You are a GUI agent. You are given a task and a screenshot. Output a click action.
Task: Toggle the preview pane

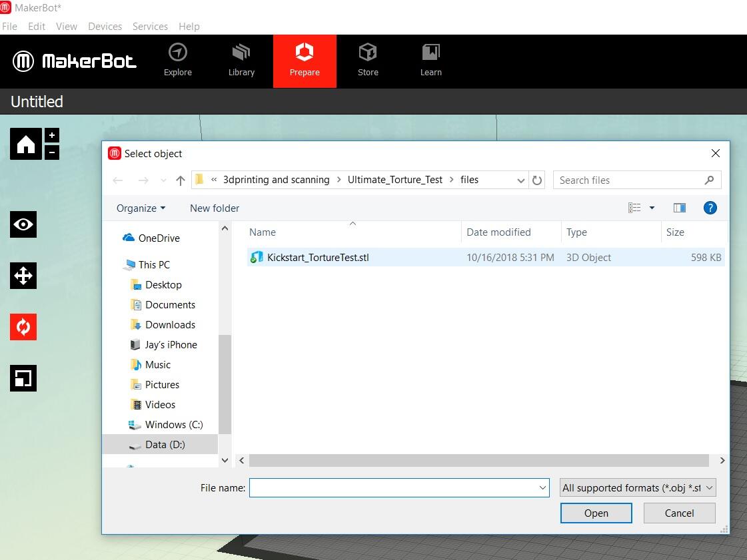[679, 208]
